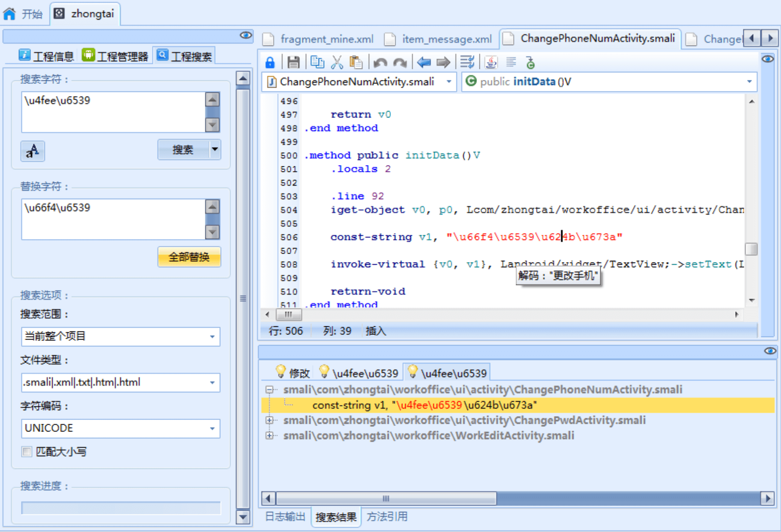Click the search string input field
Viewport: 781px width, 532px height.
(113, 112)
